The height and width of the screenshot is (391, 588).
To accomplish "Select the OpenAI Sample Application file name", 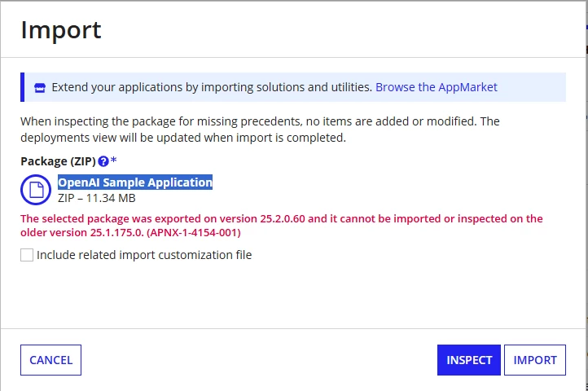I will coord(135,182).
